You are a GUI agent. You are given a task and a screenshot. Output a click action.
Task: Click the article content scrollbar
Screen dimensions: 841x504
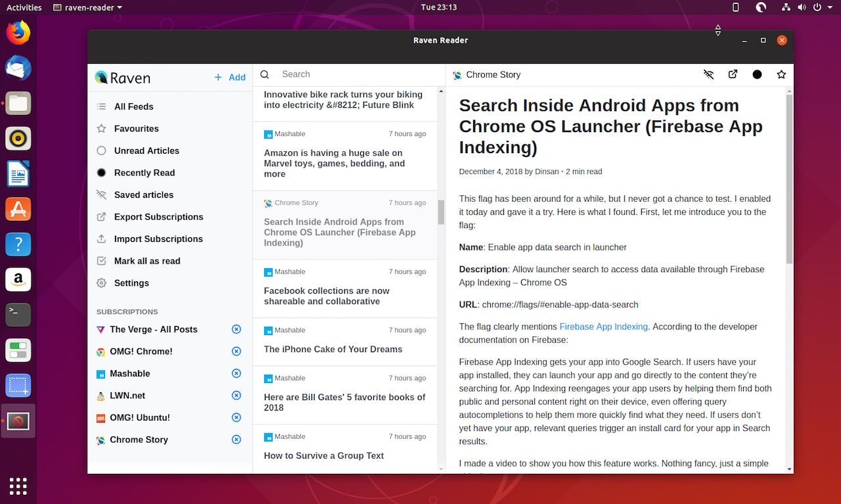point(789,179)
